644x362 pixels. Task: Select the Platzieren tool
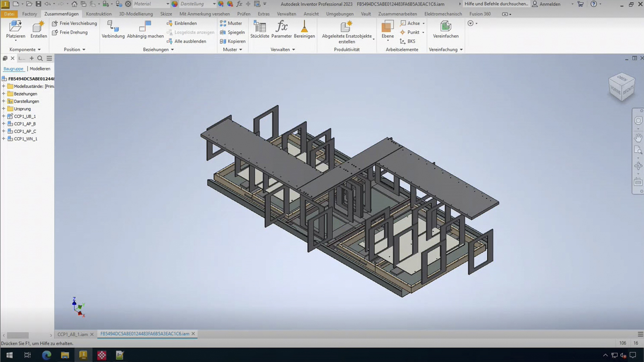point(15,29)
